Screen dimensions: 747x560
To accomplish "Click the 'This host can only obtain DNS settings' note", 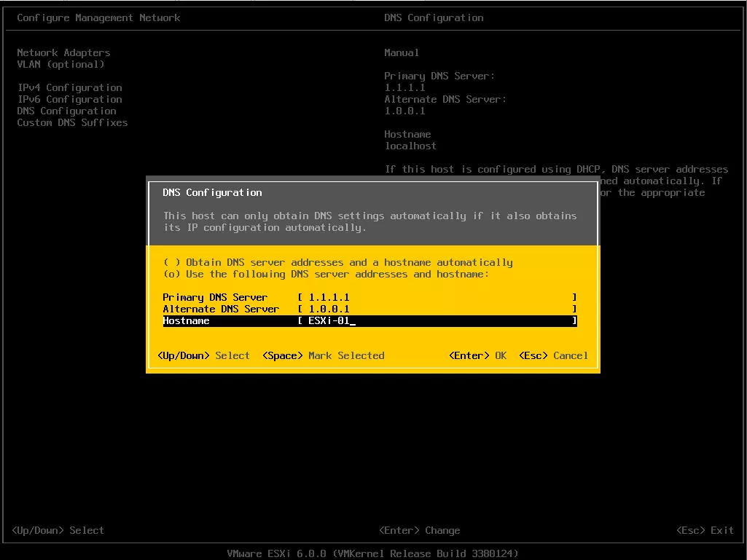I will coord(370,222).
